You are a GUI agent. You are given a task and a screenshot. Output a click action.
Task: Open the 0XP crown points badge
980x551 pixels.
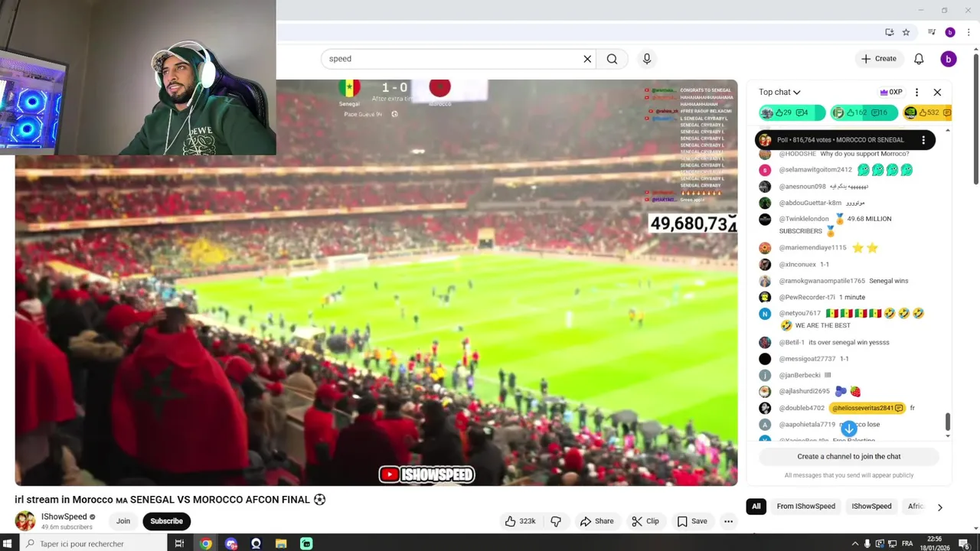891,92
